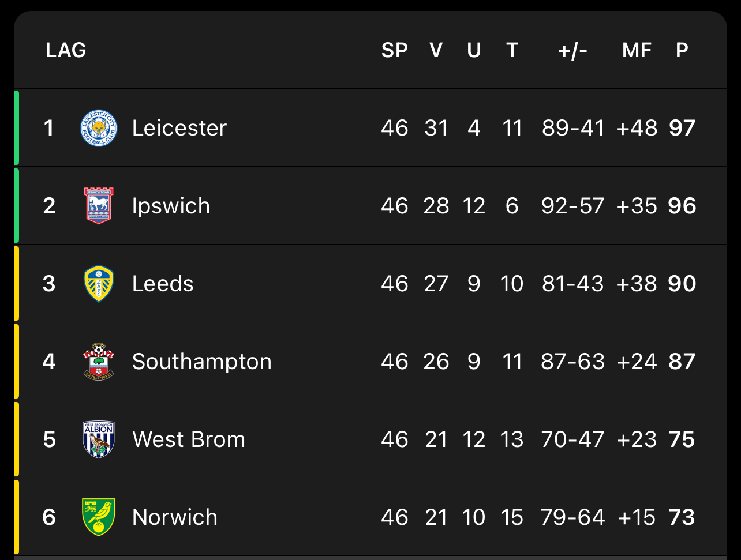Tap the LAG column header

tap(66, 51)
